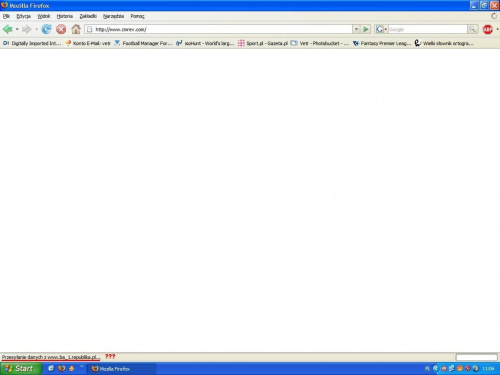The image size is (500, 375).
Task: Click the green Go arrow beside address bar
Action: [366, 29]
